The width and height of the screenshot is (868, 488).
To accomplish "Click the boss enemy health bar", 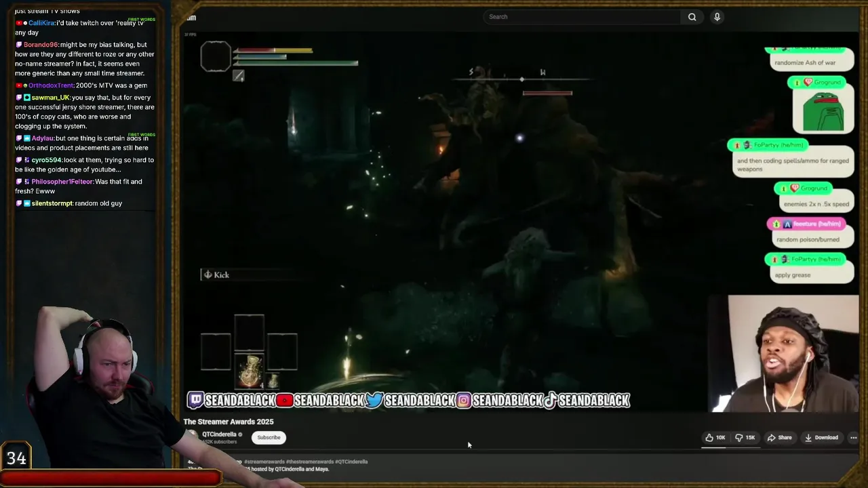I will point(547,94).
